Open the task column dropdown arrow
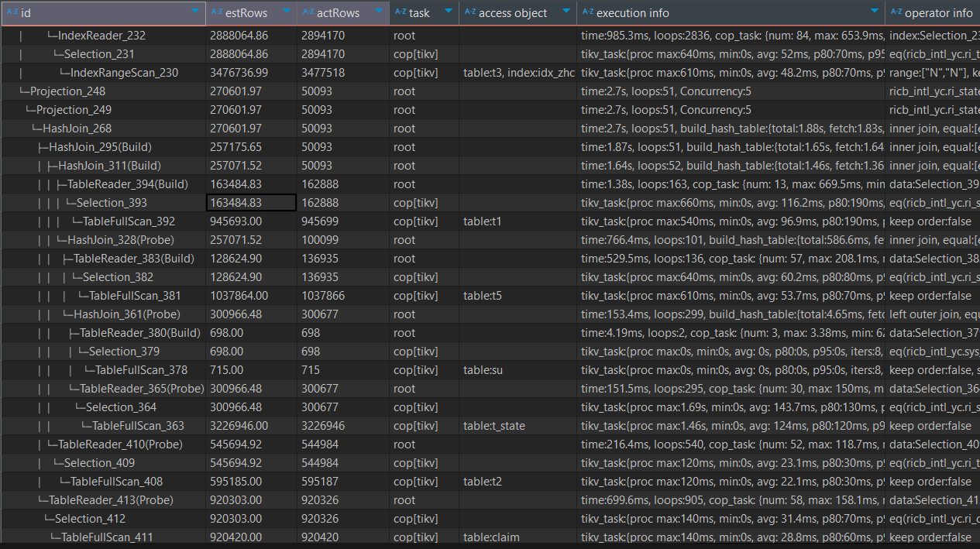 tap(448, 12)
